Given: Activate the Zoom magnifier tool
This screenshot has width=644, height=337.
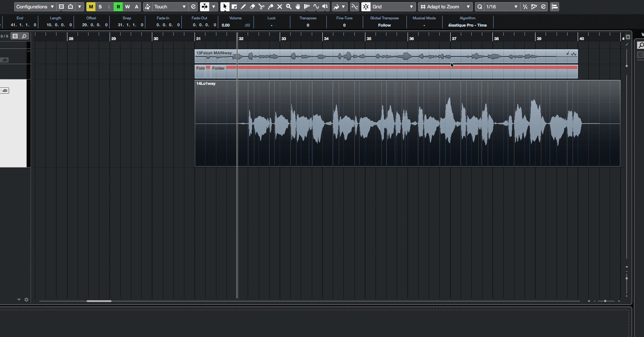Looking at the screenshot, I should [x=289, y=7].
